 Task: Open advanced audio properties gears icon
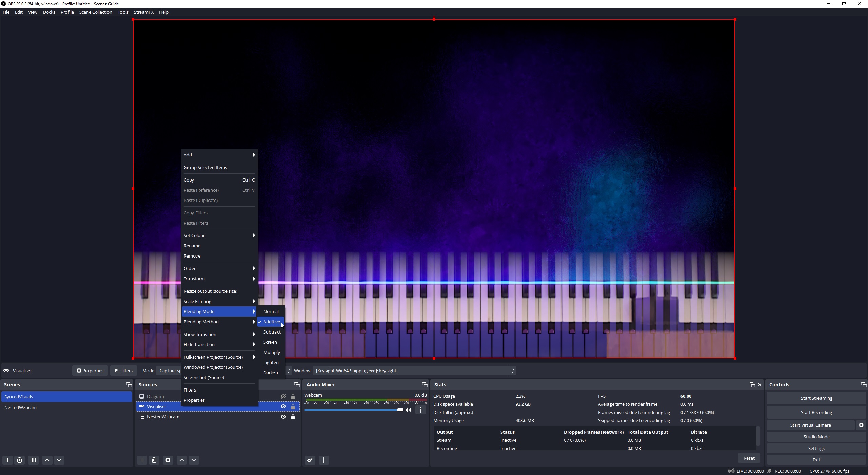point(310,460)
